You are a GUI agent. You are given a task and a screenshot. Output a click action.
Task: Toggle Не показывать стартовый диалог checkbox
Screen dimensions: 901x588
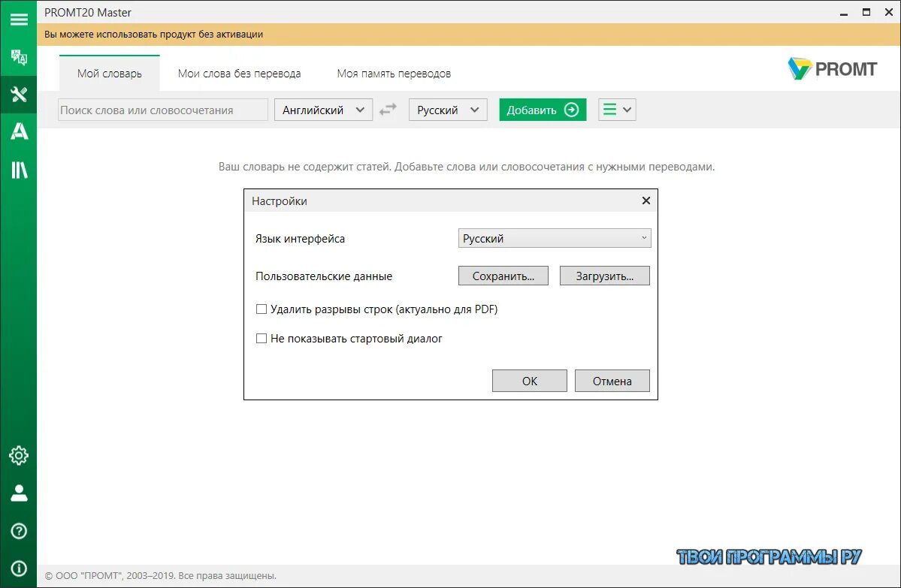coord(262,338)
